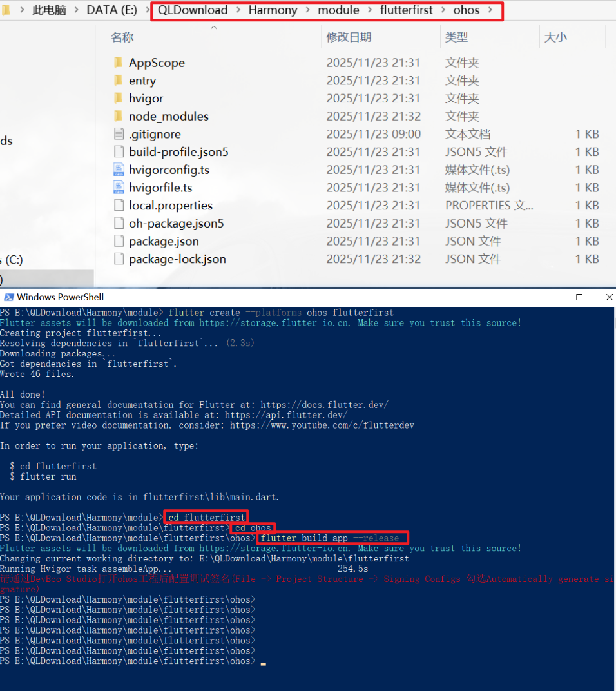Select the .gitignore file name

tap(155, 134)
